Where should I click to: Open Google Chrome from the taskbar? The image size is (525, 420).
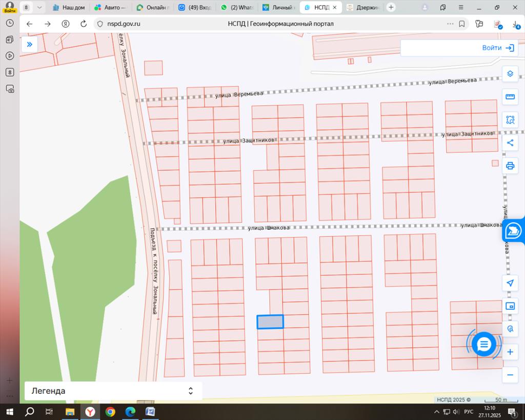tap(110, 411)
